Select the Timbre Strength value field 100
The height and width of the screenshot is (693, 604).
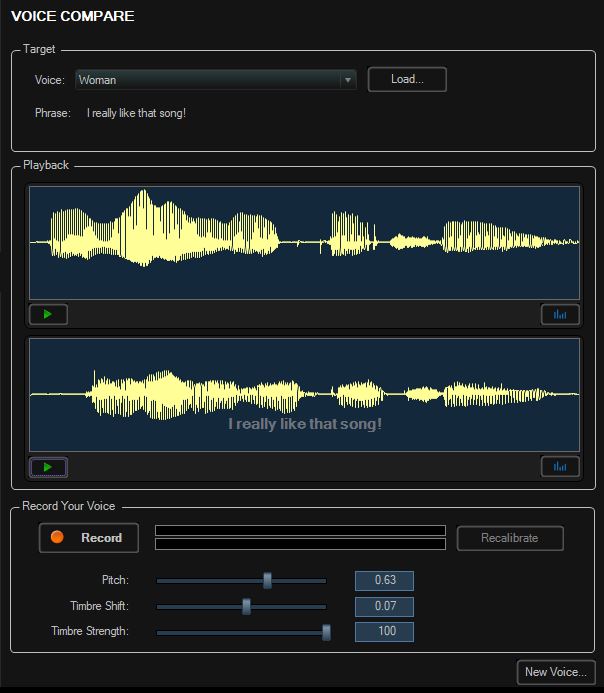click(384, 631)
